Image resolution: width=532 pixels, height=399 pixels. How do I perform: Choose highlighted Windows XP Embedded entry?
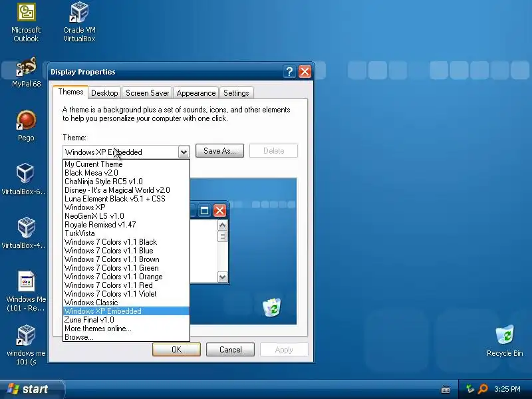(x=126, y=311)
